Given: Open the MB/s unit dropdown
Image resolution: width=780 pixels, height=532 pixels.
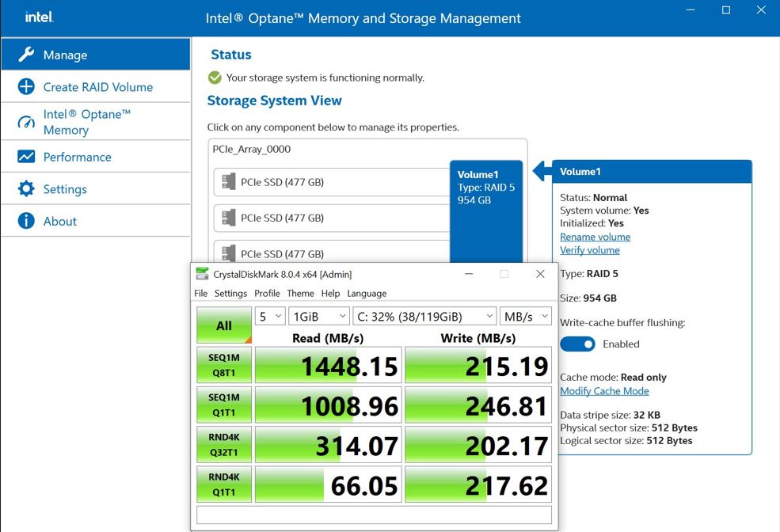Looking at the screenshot, I should coord(526,316).
